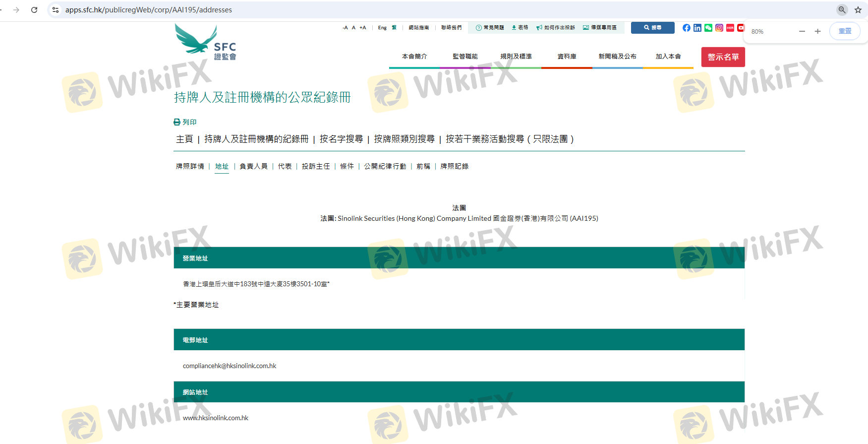Open the 加入本會 main menu
Image resolution: width=868 pixels, height=444 pixels.
click(668, 57)
